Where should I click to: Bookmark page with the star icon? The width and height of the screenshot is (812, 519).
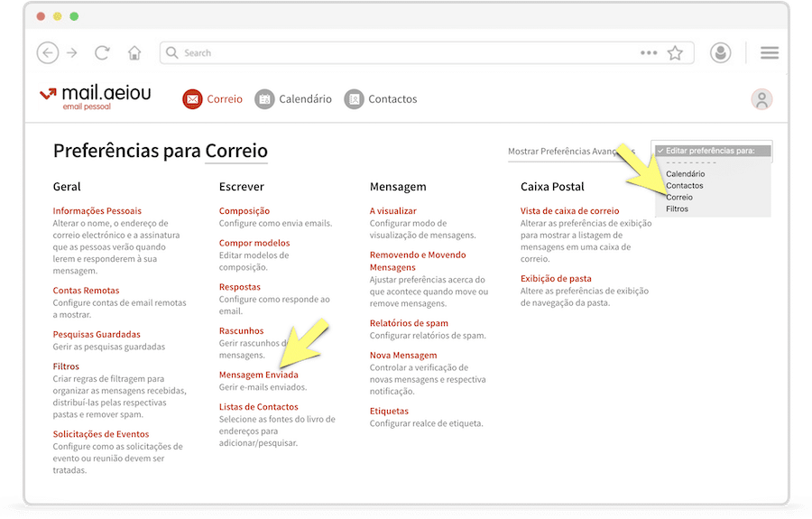(675, 53)
